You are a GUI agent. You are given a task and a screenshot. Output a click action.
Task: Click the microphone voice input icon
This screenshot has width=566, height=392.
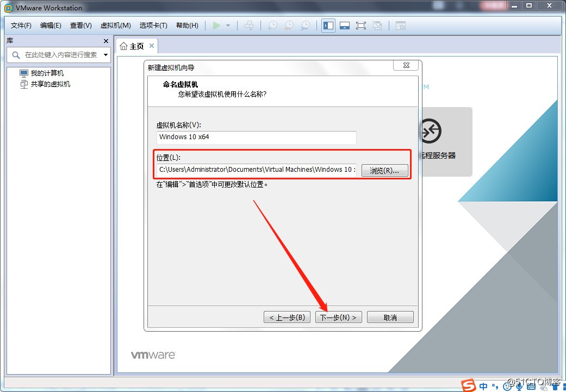pyautogui.click(x=519, y=387)
